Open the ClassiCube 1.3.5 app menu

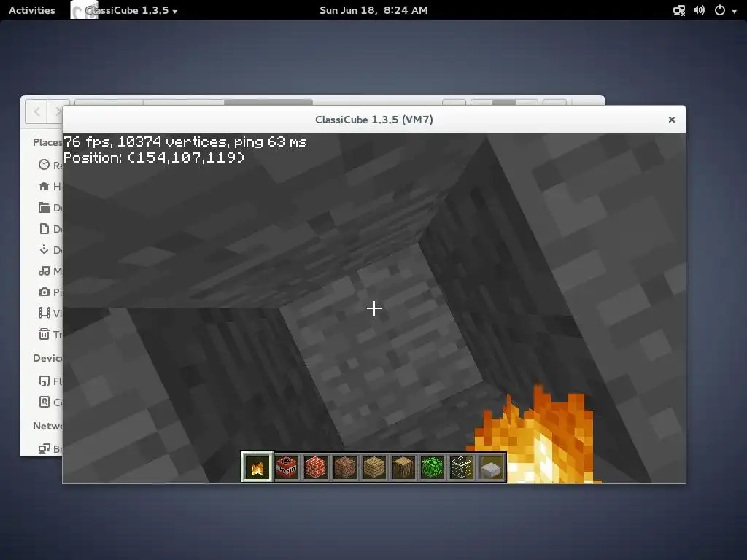tap(125, 10)
